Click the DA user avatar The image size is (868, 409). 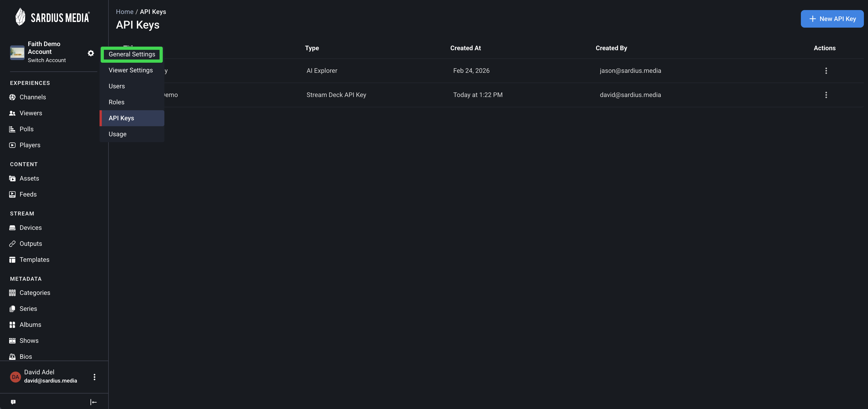[16, 377]
